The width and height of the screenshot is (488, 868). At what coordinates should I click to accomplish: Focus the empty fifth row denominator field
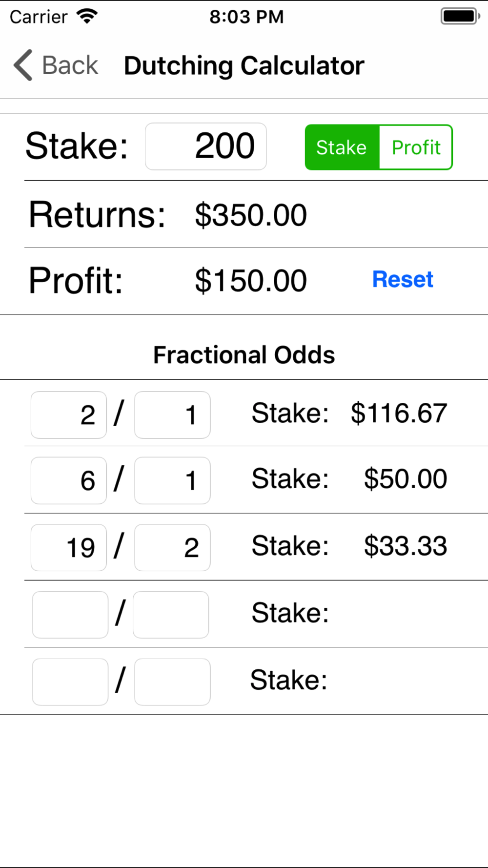pyautogui.click(x=172, y=682)
